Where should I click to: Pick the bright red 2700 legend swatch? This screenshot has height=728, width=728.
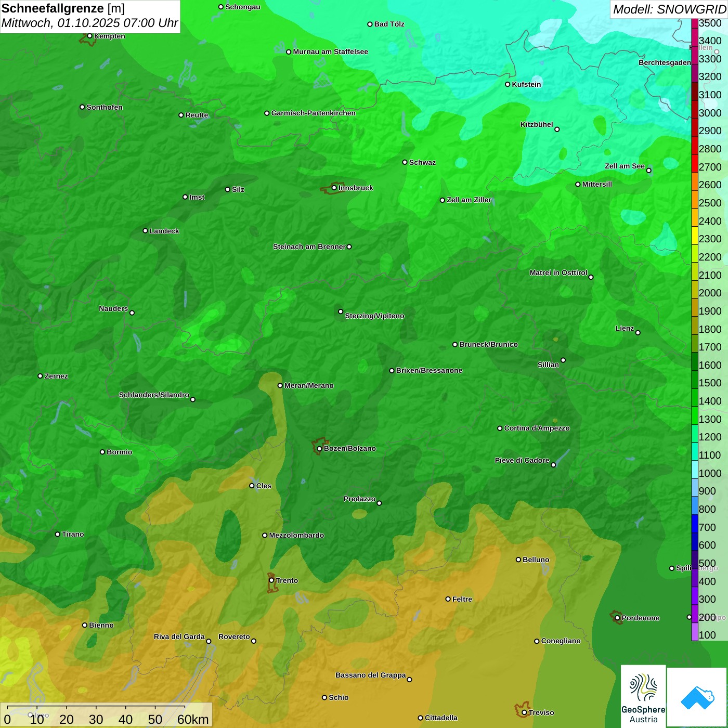695,164
